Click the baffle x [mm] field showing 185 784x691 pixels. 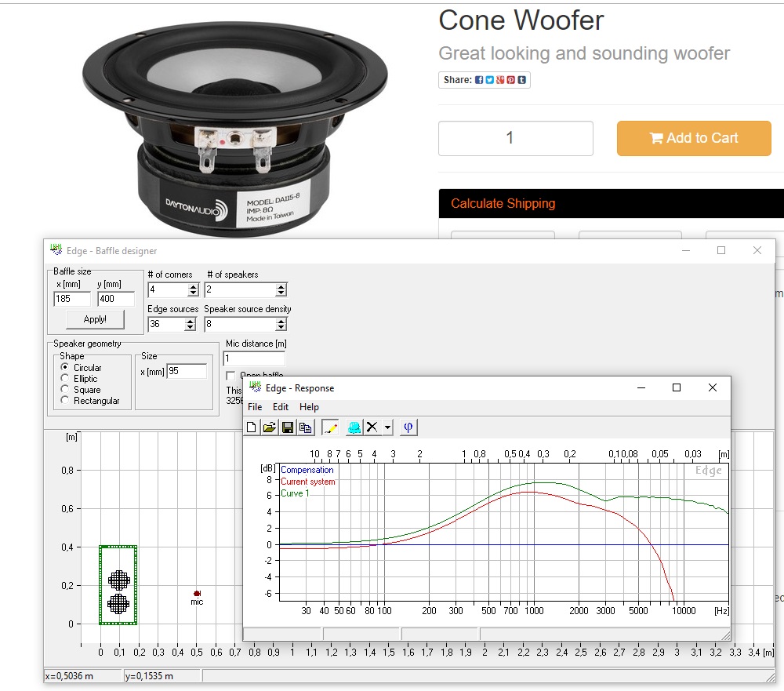pyautogui.click(x=72, y=299)
